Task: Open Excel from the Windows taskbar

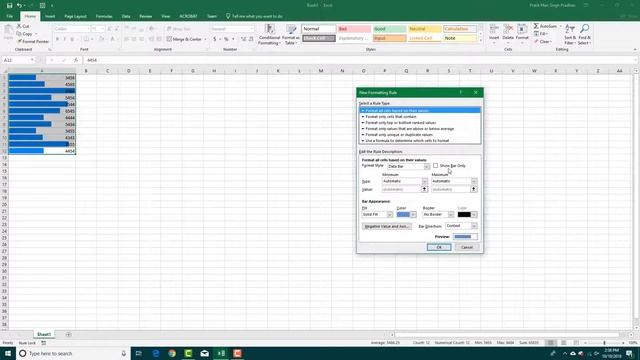Action: (x=221, y=353)
